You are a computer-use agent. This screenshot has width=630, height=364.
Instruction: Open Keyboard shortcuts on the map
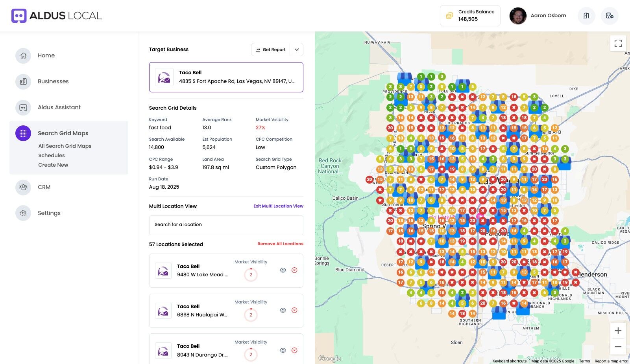[x=510, y=361]
